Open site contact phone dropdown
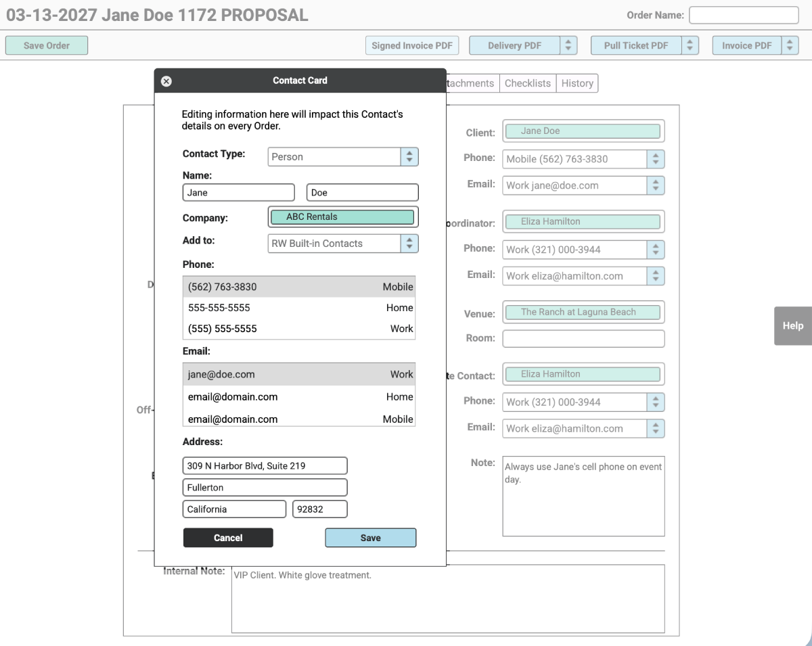Image resolution: width=812 pixels, height=646 pixels. pos(583,402)
